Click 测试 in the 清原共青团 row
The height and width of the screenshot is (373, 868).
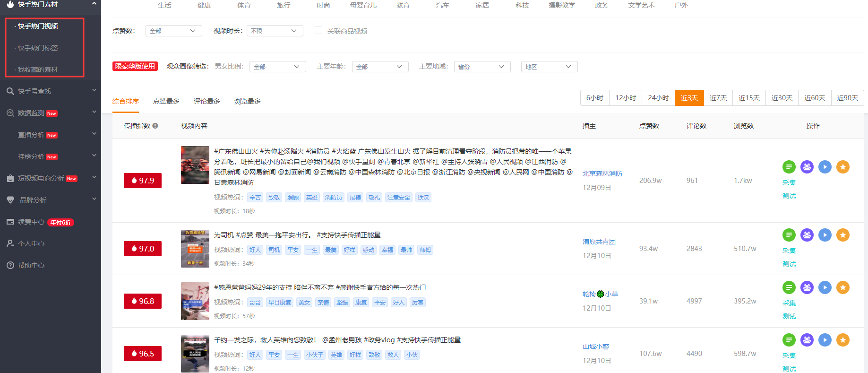(x=789, y=264)
